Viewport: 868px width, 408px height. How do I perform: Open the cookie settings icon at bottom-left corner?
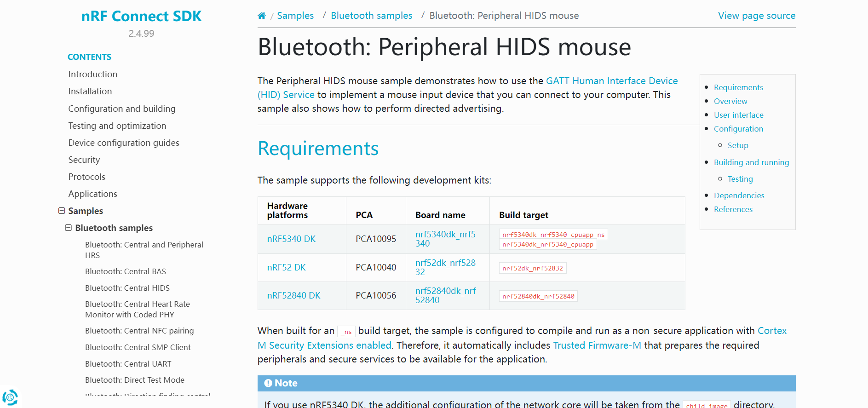pyautogui.click(x=10, y=397)
